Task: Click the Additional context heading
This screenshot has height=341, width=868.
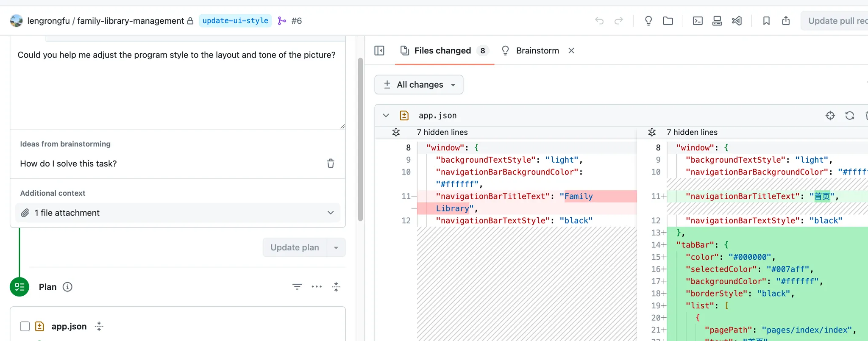Action: [53, 193]
